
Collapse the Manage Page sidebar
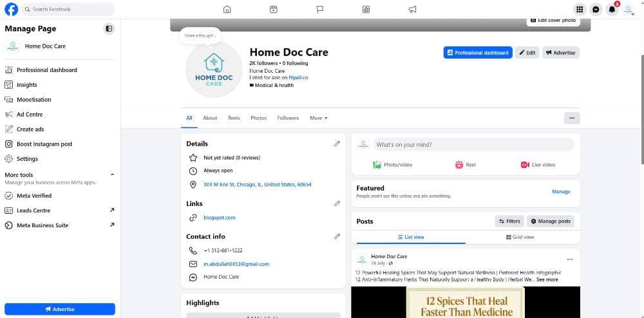[x=109, y=29]
